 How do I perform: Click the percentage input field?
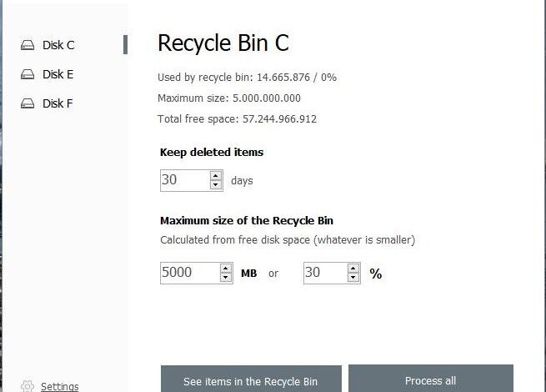click(x=323, y=273)
